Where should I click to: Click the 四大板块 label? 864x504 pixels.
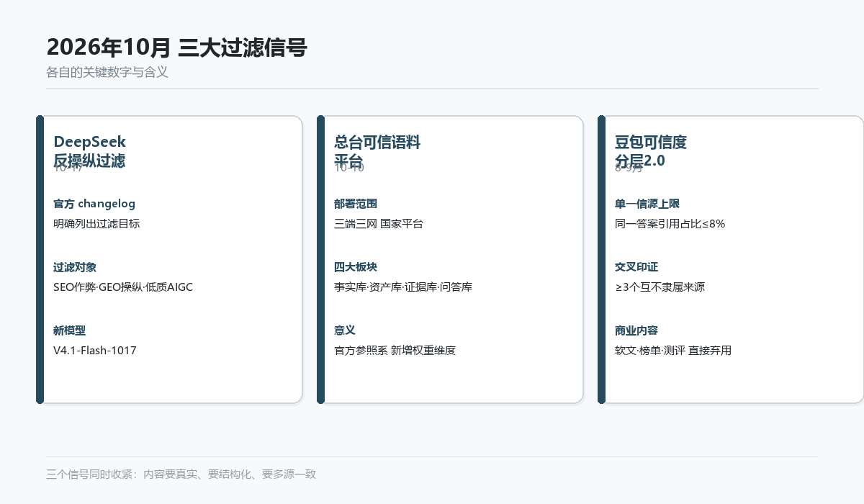[x=356, y=267]
